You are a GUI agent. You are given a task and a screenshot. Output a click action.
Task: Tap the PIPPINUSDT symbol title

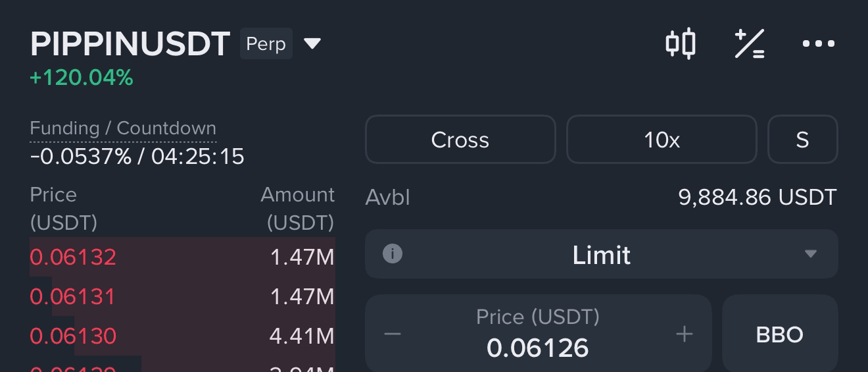(130, 44)
